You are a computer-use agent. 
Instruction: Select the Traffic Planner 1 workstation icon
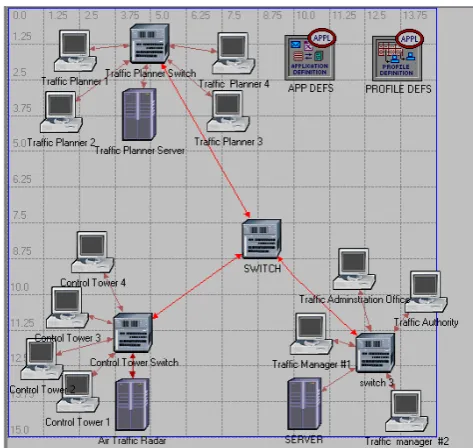click(x=75, y=51)
